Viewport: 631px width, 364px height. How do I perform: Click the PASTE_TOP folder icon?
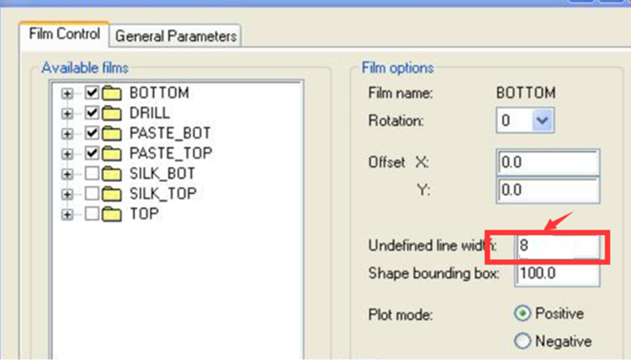(112, 153)
